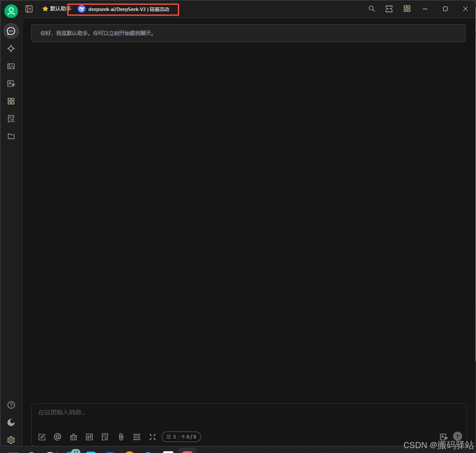The image size is (476, 453).
Task: Open mini apps grid in sidebar
Action: (x=11, y=101)
